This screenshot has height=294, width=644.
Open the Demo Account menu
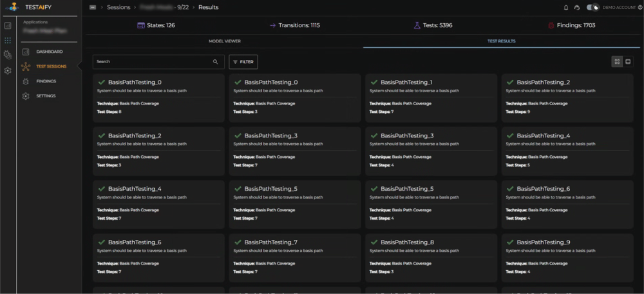[621, 7]
